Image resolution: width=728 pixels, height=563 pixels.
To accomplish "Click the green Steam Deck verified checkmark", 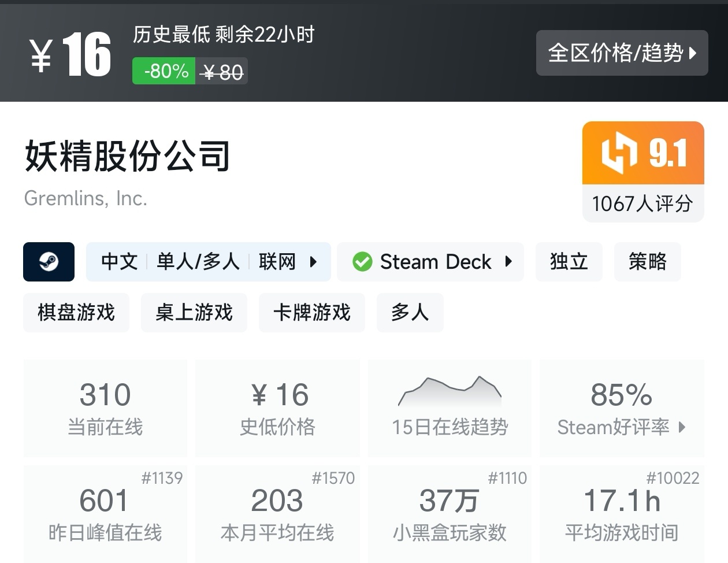I will [x=362, y=262].
